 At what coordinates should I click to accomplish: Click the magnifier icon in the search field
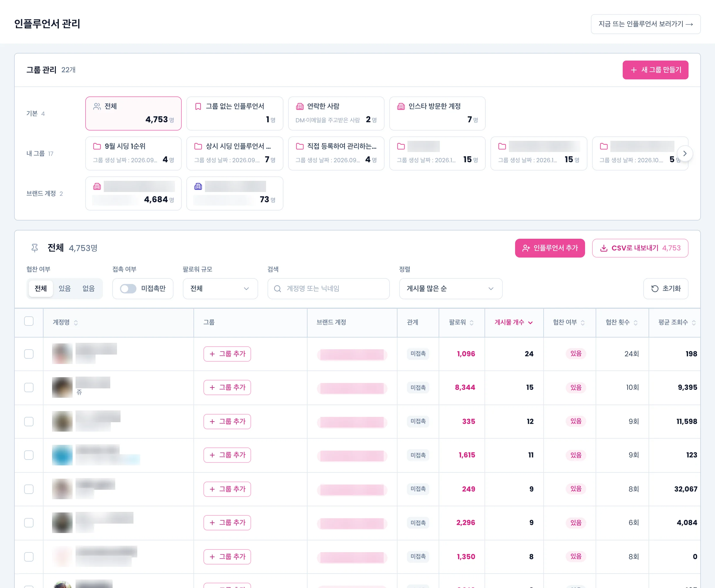click(x=278, y=289)
